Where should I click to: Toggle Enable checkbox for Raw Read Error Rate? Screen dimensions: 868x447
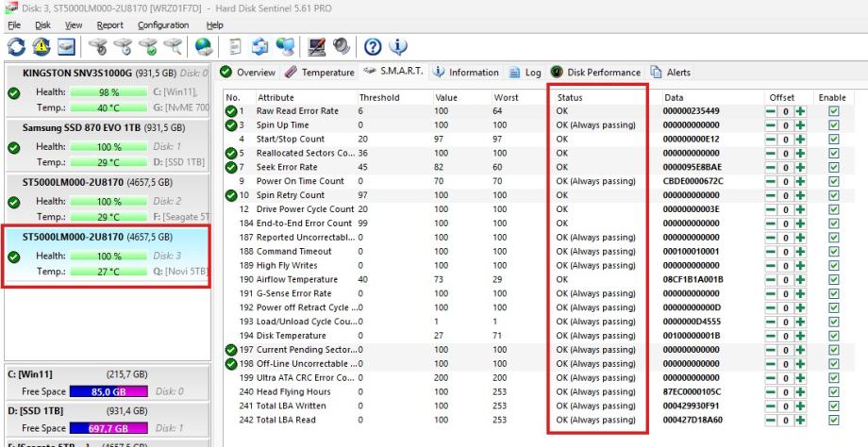pyautogui.click(x=834, y=111)
